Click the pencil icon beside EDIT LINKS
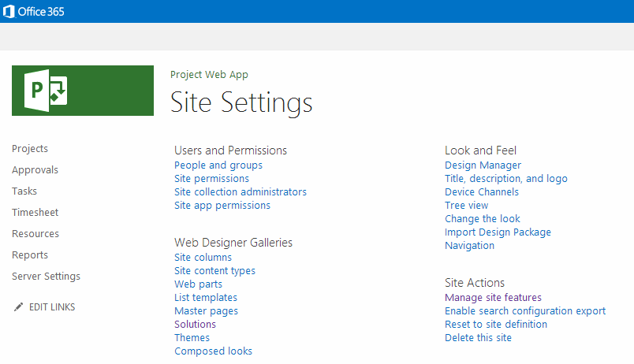Screen dimensions: 634x364 click(18, 307)
